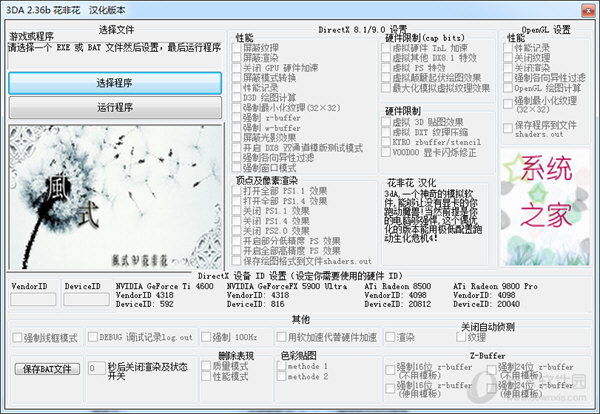Enable 强制24位 z-buffer (不用模板)

[x=492, y=370]
